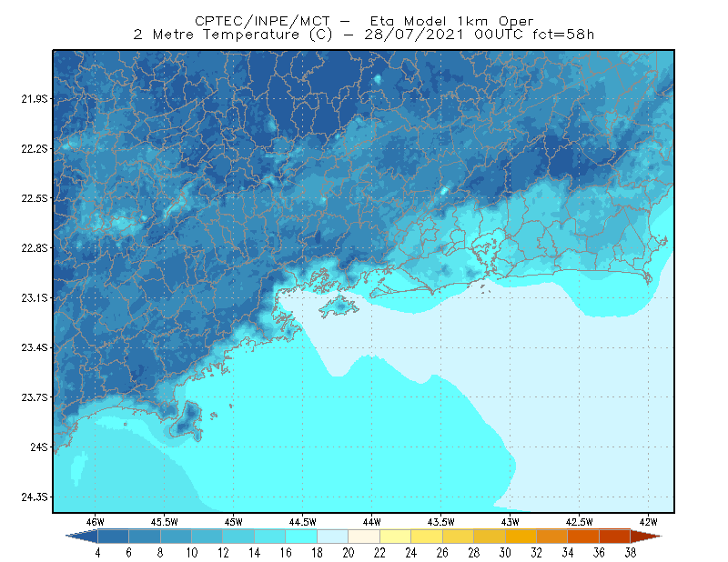
Task: Click the 24S latitude axis label
Action: tap(39, 447)
